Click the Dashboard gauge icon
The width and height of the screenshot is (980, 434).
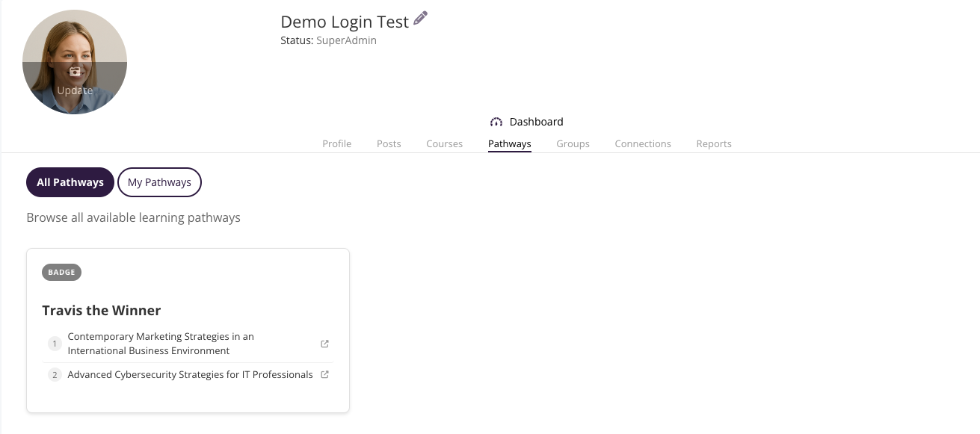tap(496, 122)
